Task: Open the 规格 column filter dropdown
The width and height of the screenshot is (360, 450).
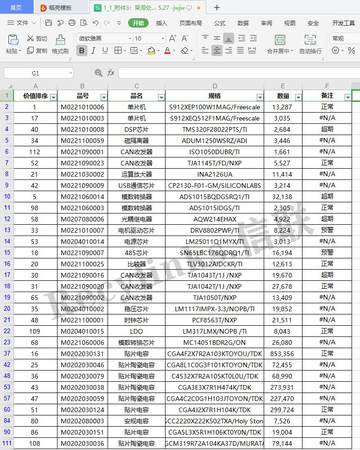Action: point(260,97)
